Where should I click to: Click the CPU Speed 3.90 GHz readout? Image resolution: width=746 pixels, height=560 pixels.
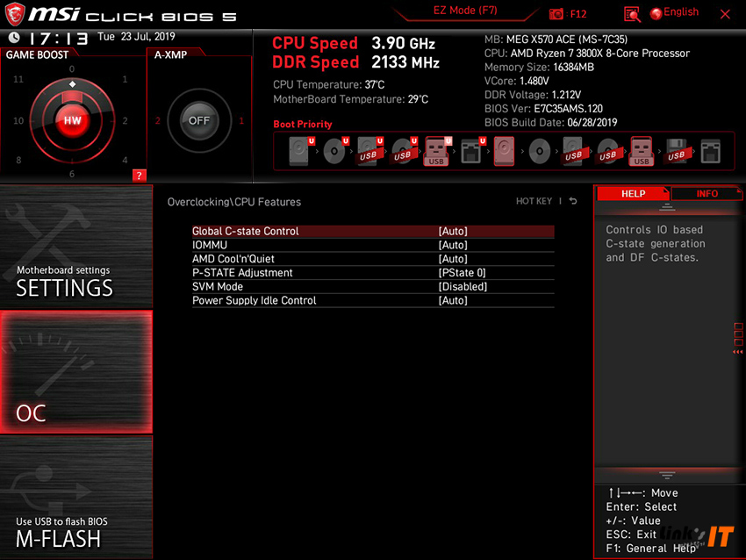[x=354, y=43]
